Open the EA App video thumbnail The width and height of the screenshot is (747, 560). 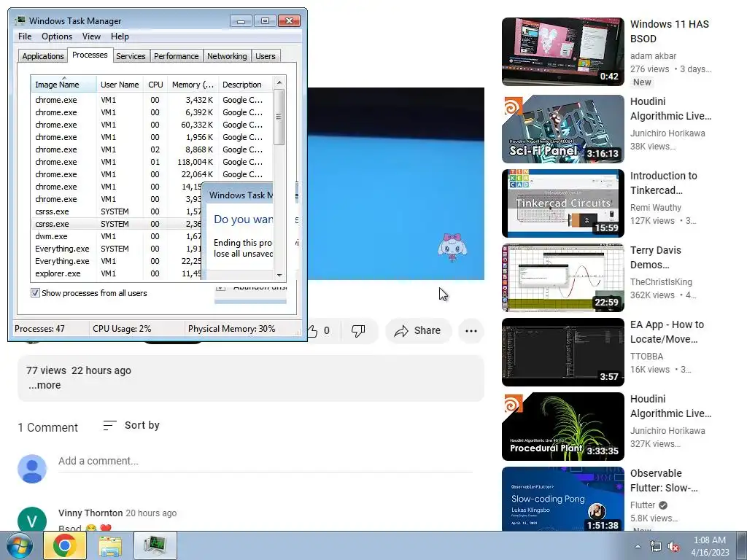[x=562, y=352]
